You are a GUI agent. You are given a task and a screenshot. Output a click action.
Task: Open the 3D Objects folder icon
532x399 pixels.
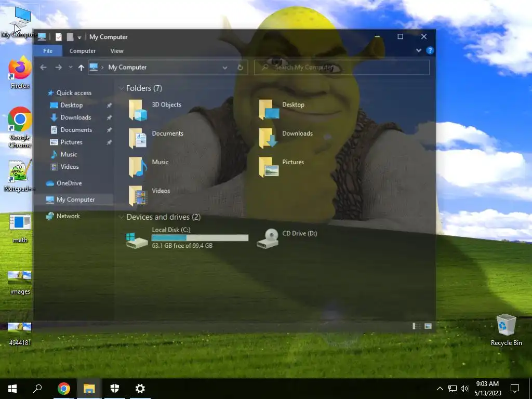(137, 110)
